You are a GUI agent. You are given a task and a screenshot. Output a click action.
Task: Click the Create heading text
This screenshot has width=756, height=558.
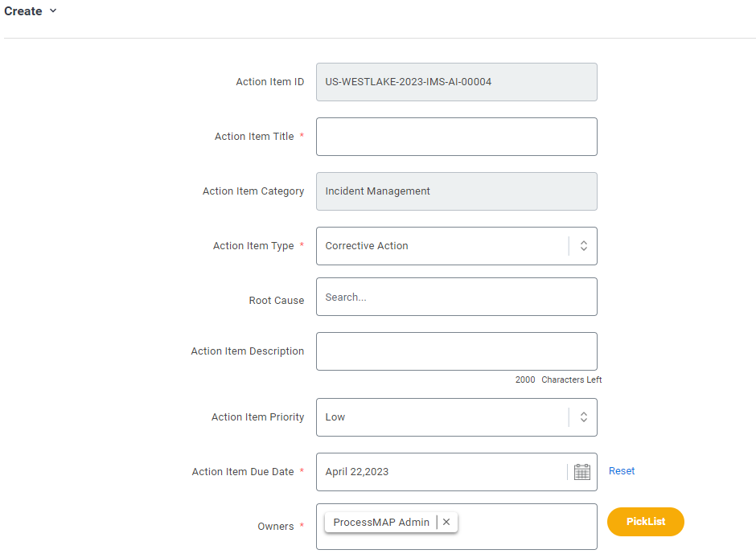23,11
